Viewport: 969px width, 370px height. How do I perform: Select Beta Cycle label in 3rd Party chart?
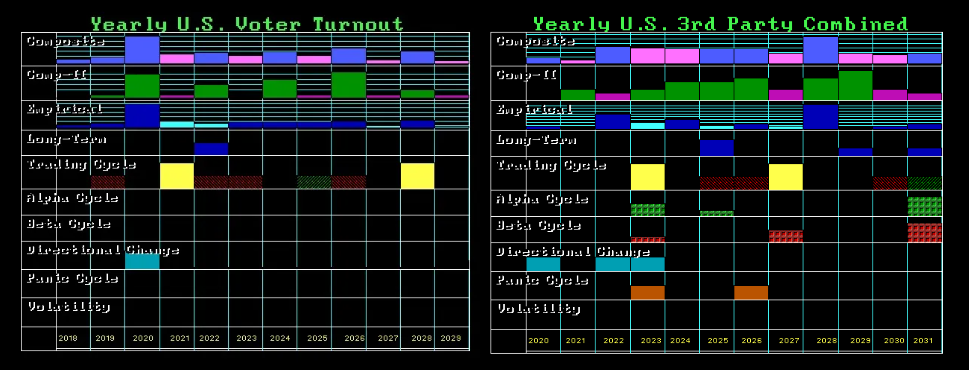point(539,225)
